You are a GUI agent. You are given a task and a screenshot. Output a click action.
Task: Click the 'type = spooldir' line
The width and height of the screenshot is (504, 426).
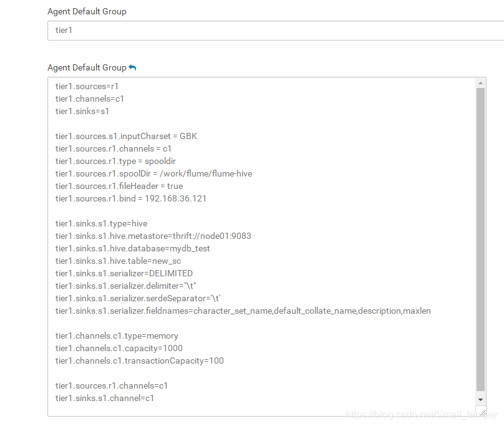coord(115,162)
